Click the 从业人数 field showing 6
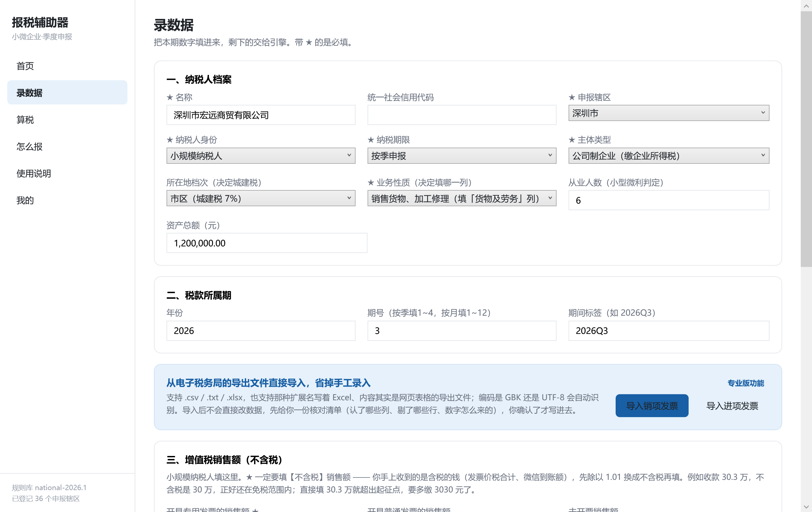 click(x=669, y=200)
